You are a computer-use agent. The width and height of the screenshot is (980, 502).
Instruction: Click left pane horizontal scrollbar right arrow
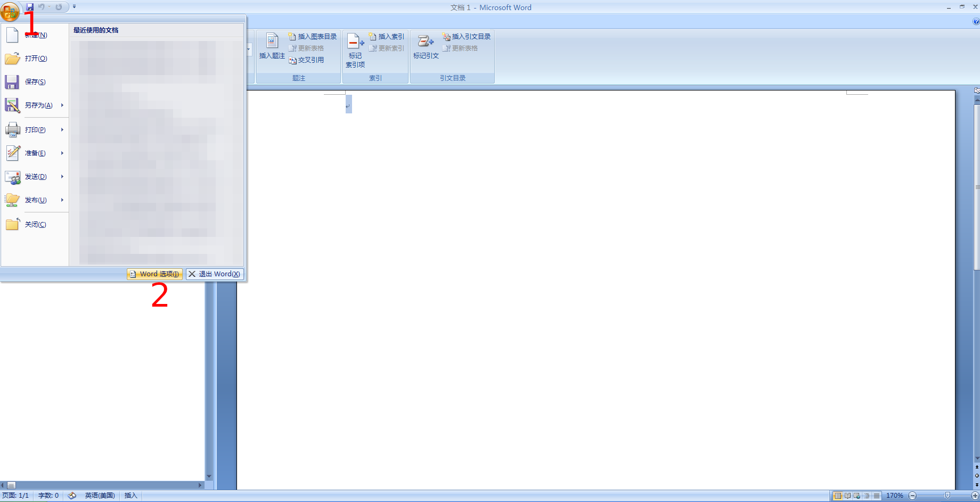200,485
